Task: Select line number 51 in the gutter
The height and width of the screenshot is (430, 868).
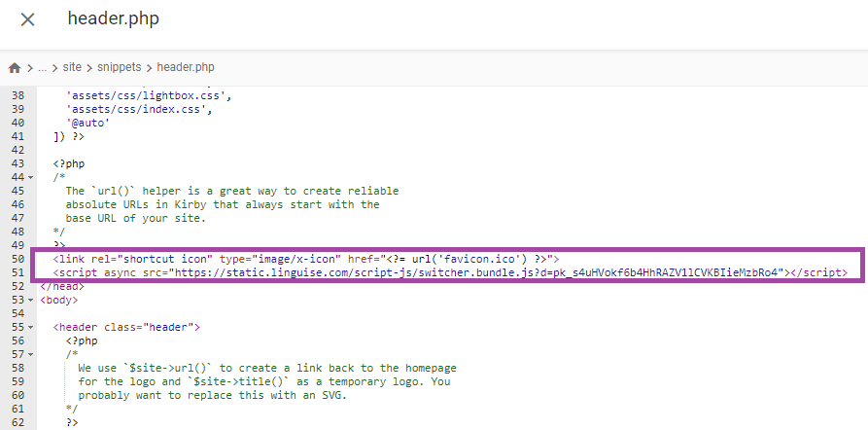Action: [17, 272]
